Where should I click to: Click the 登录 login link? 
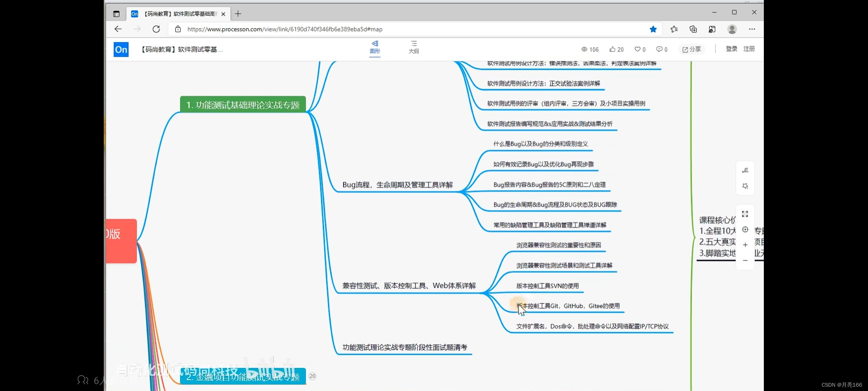[731, 49]
